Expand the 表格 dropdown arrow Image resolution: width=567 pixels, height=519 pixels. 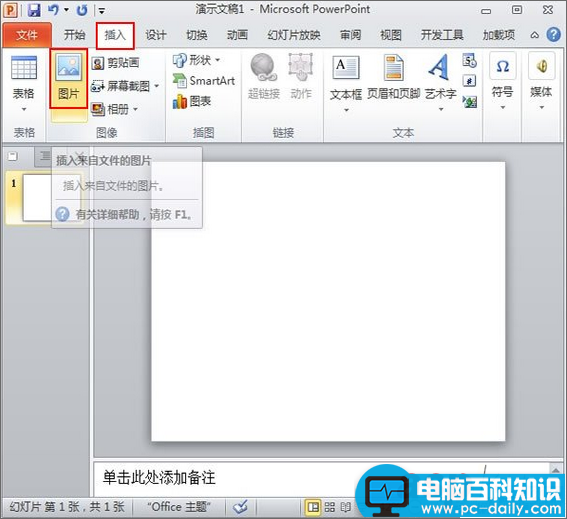[24, 109]
